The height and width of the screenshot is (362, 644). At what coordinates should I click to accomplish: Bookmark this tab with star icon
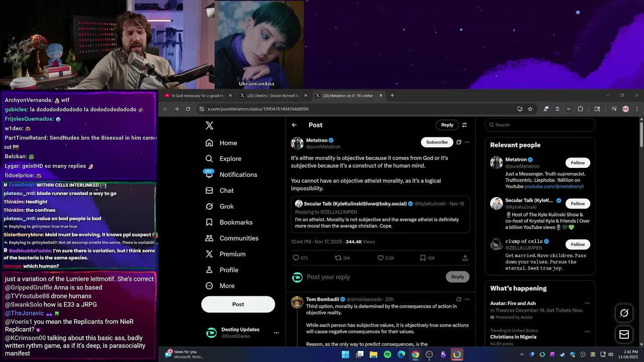coord(530,109)
